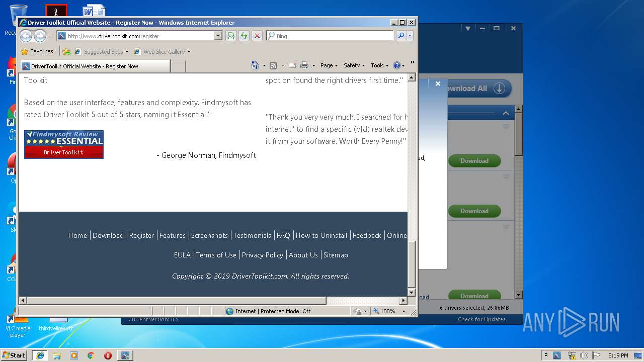Image resolution: width=644 pixels, height=362 pixels.
Task: Expand Web Slice Gallery dropdown
Action: pos(189,51)
